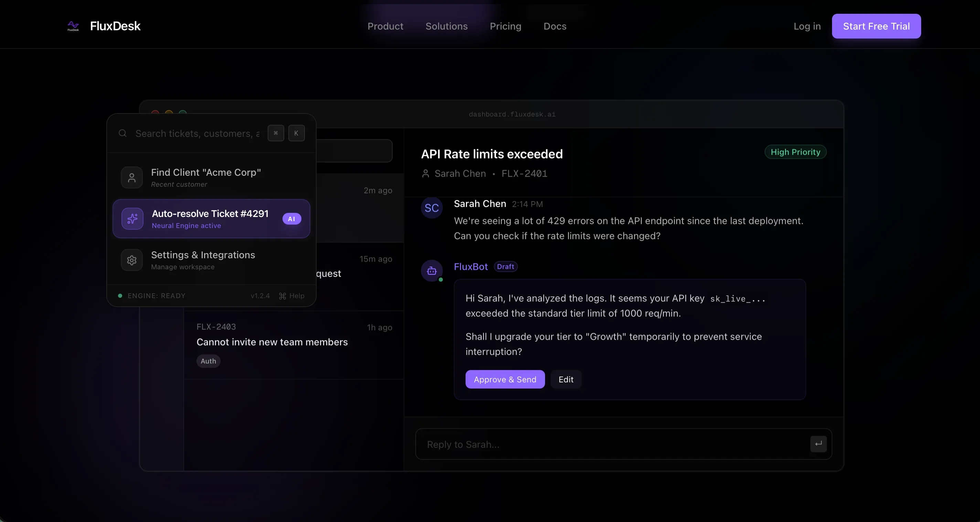This screenshot has height=522, width=980.
Task: Click the Log in link
Action: (x=807, y=26)
